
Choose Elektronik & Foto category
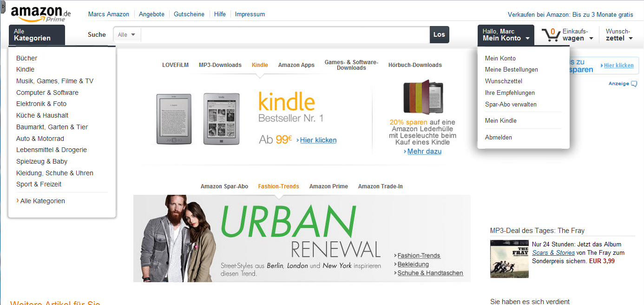[x=41, y=104]
